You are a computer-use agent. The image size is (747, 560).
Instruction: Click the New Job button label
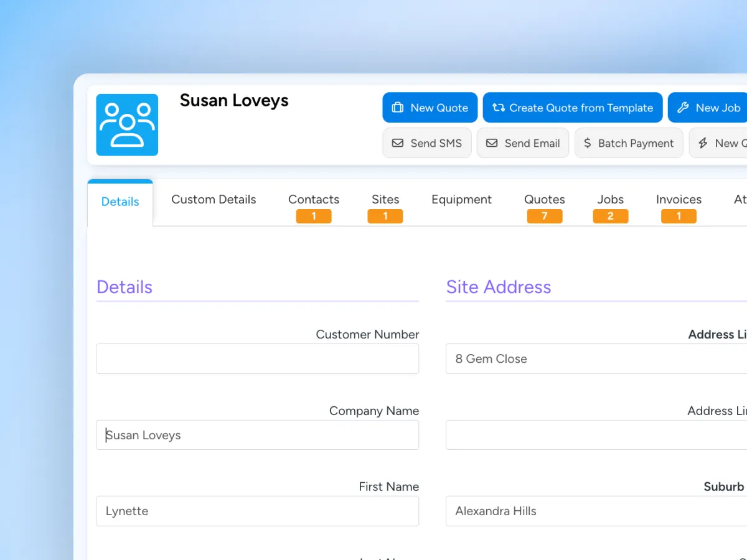pos(718,108)
